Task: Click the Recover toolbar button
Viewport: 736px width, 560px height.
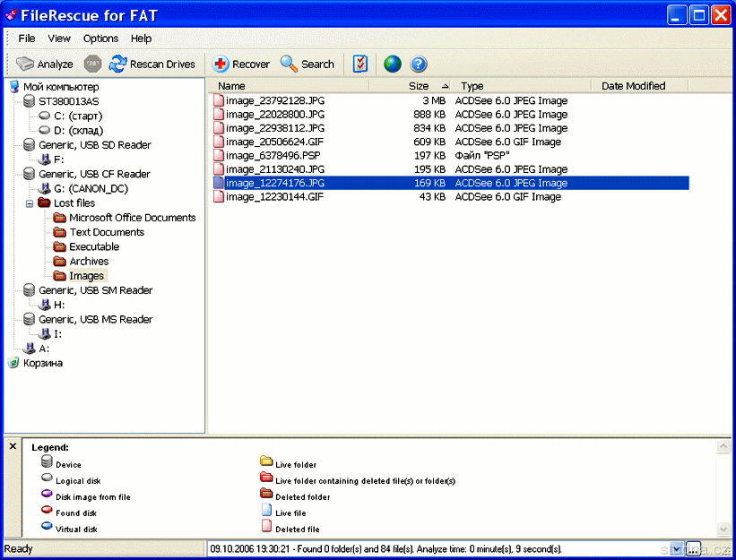Action: point(240,65)
